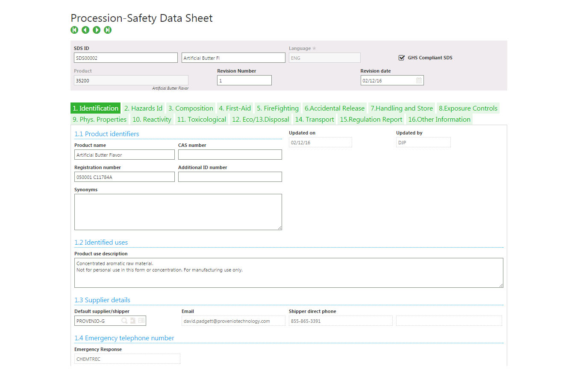
Task: Open Revision date calendar picker icon
Action: 419,80
